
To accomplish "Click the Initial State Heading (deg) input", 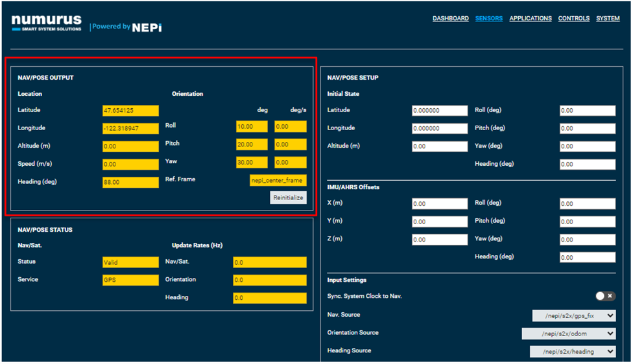I will (588, 165).
